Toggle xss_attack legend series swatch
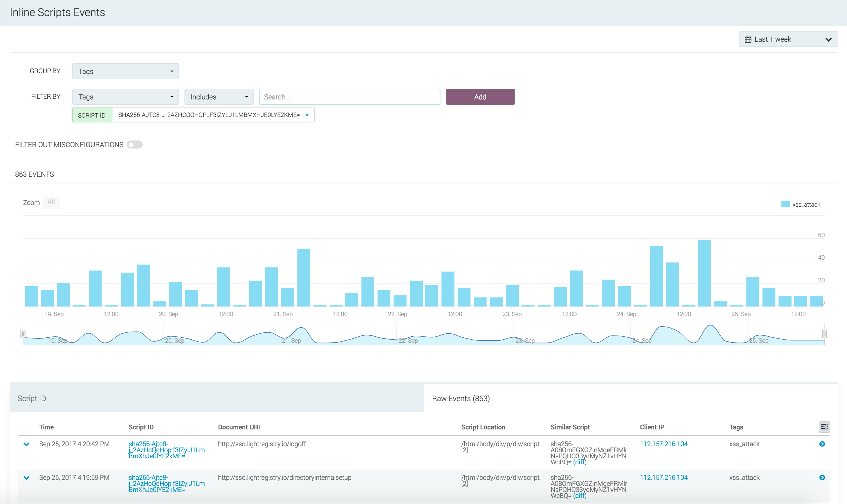 point(785,204)
